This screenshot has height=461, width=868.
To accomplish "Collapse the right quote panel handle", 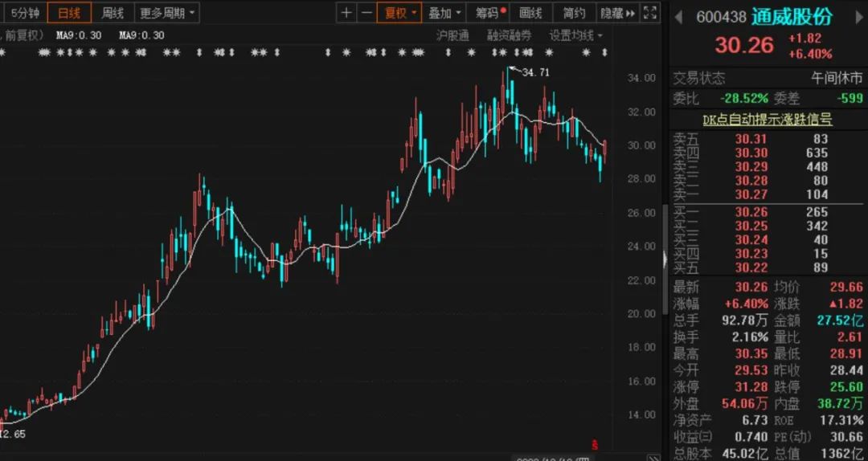I will (x=665, y=258).
